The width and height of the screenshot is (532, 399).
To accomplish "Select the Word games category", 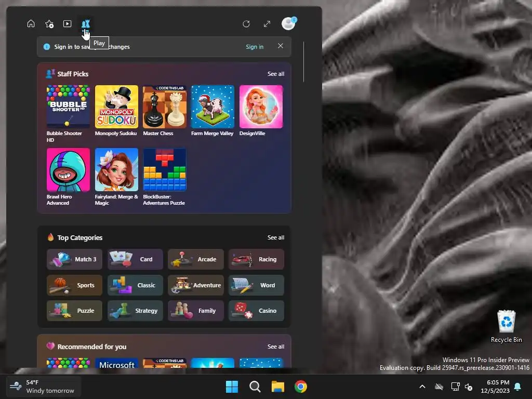I will click(256, 285).
